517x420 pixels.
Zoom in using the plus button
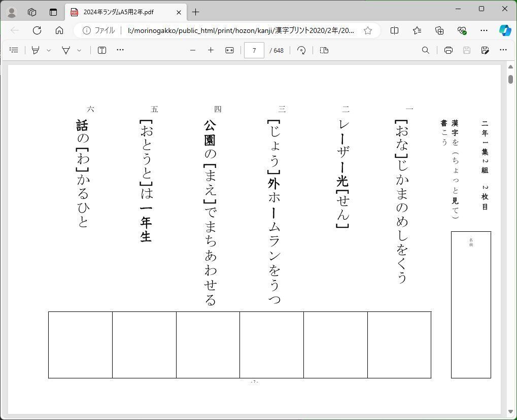click(x=211, y=50)
